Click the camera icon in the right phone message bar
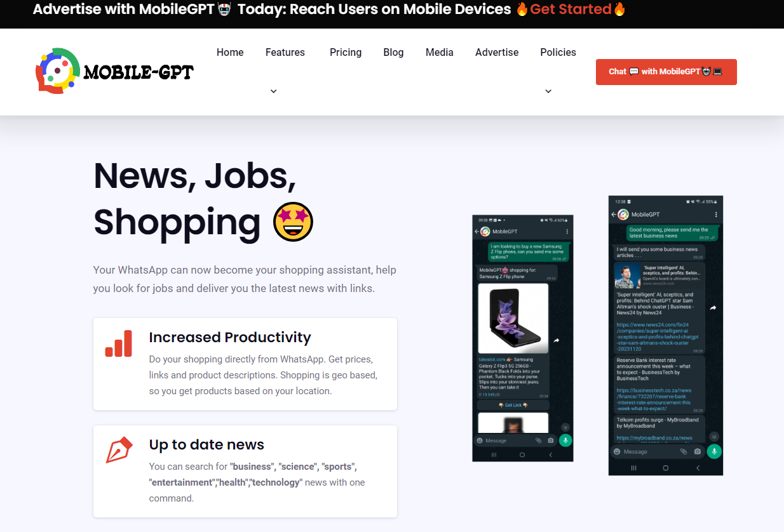This screenshot has height=532, width=784. coord(698,451)
